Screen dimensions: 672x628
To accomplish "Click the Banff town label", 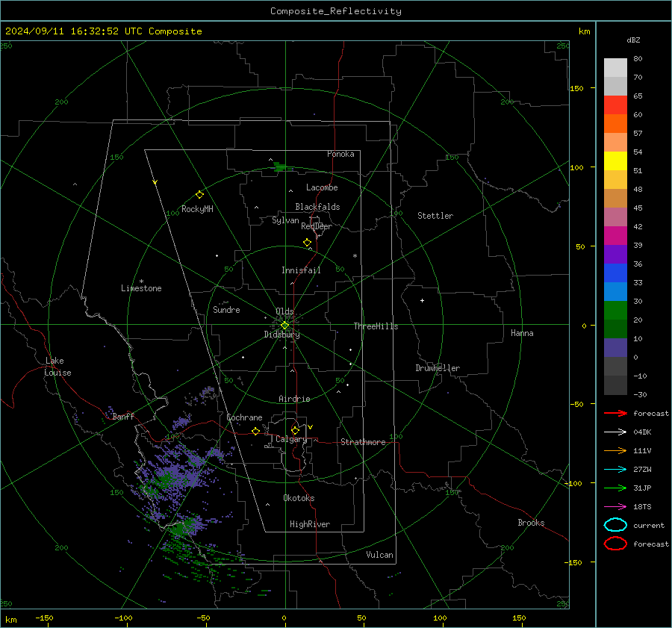I will click(x=123, y=416).
